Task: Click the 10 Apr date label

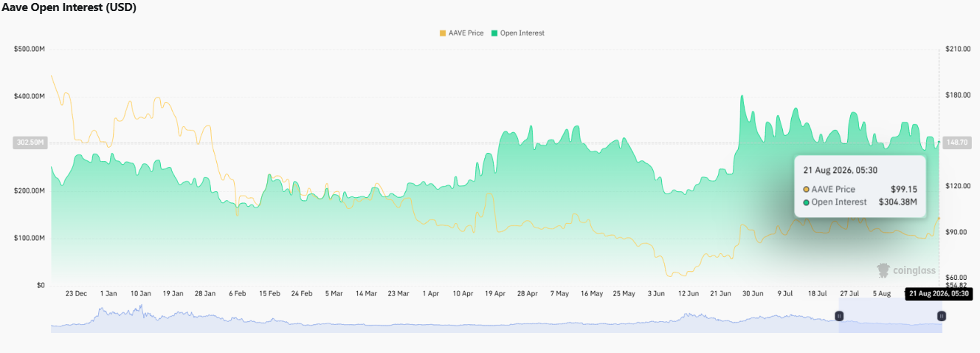Action: click(x=463, y=293)
